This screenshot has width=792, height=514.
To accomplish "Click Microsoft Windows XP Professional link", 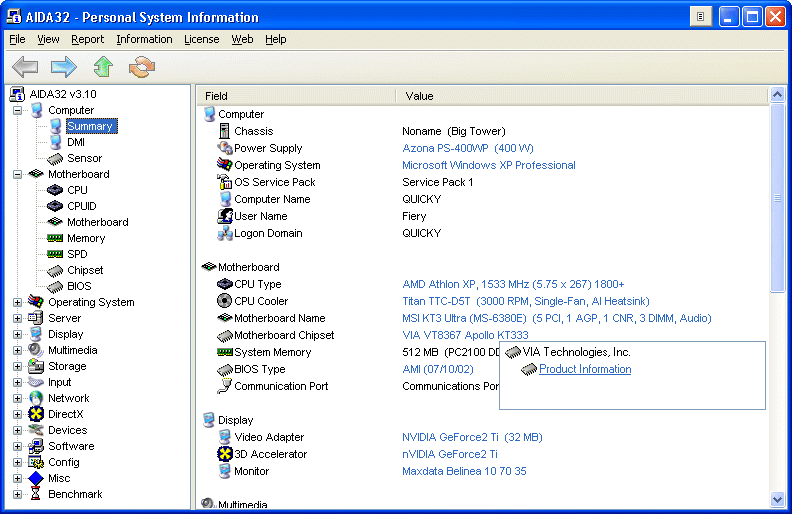I will pyautogui.click(x=488, y=166).
